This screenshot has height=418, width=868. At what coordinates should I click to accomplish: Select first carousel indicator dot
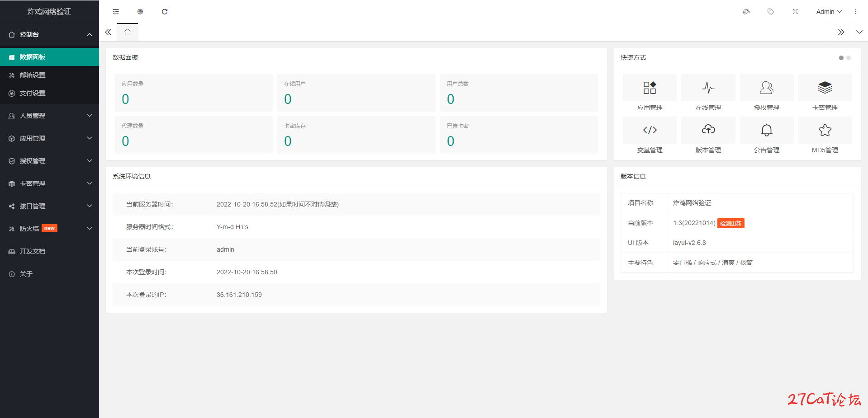841,58
